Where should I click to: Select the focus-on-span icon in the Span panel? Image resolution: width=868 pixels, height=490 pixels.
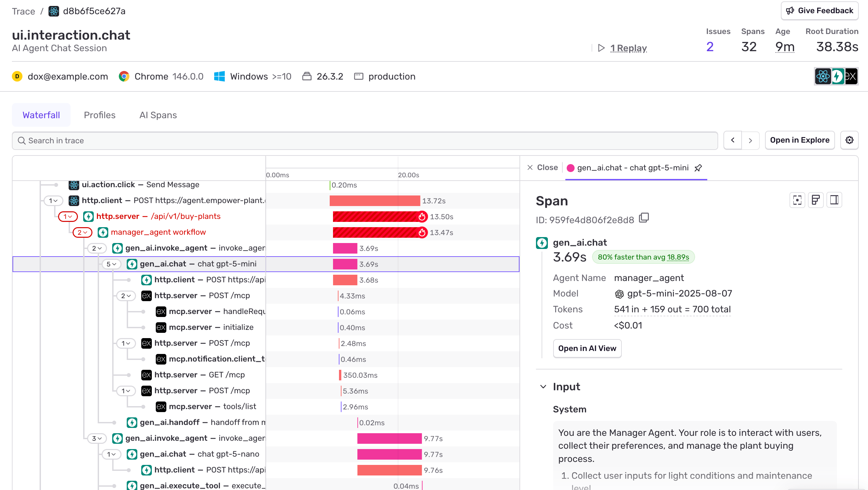tap(798, 200)
